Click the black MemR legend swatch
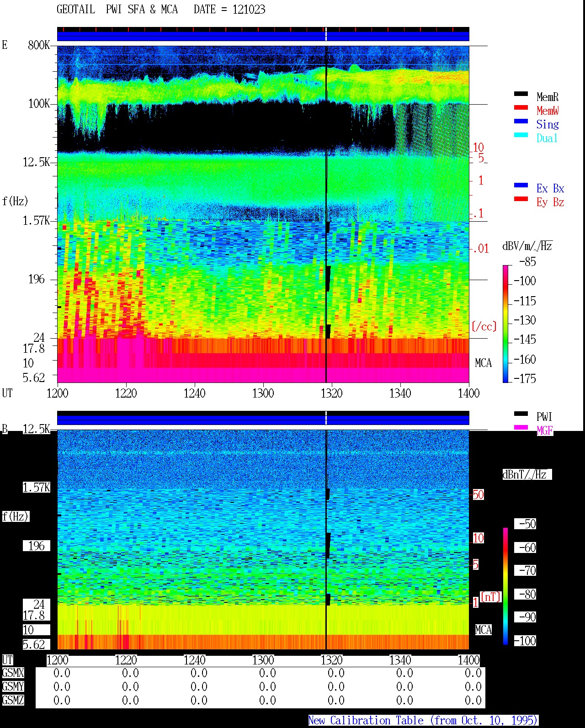Image resolution: width=585 pixels, height=728 pixels. [521, 94]
